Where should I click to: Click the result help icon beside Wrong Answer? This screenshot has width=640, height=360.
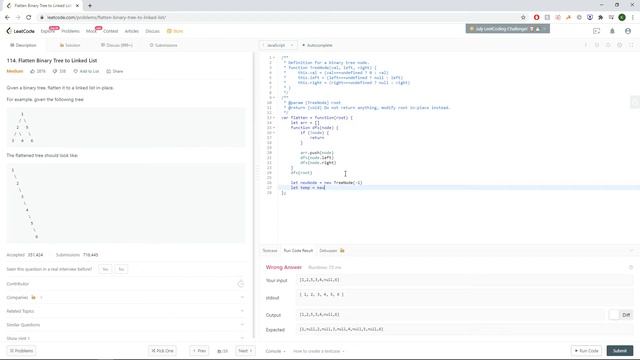pyautogui.click(x=631, y=267)
